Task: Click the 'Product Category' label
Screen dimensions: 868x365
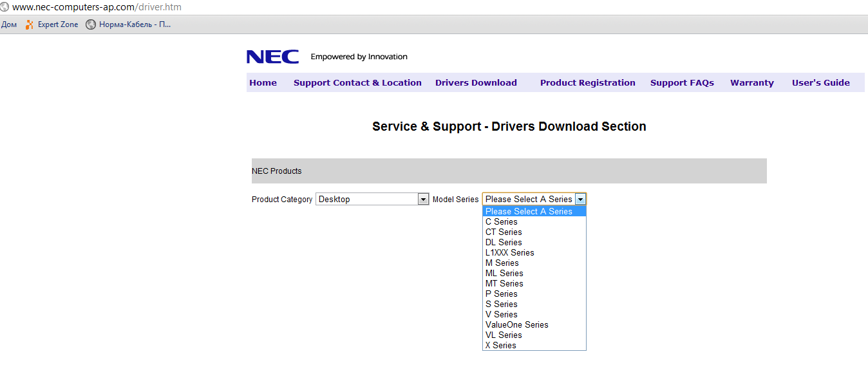Action: click(x=282, y=200)
